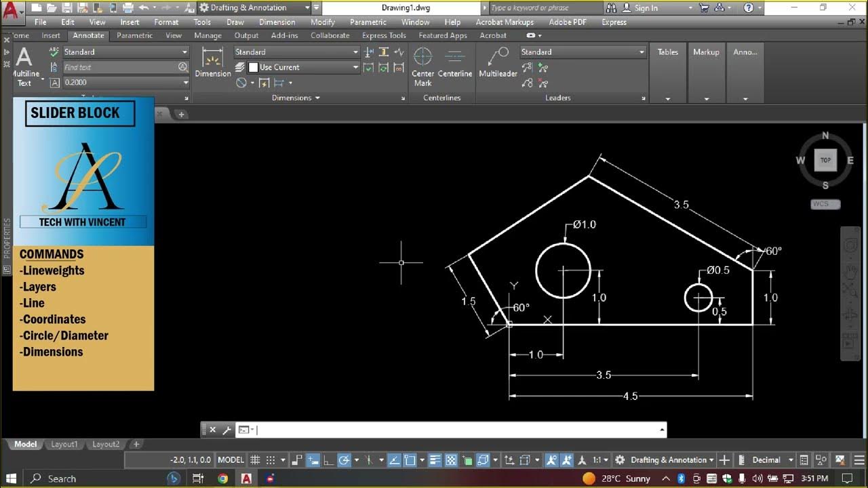The width and height of the screenshot is (868, 488).
Task: Click the Collect multileaders icon
Action: click(528, 83)
